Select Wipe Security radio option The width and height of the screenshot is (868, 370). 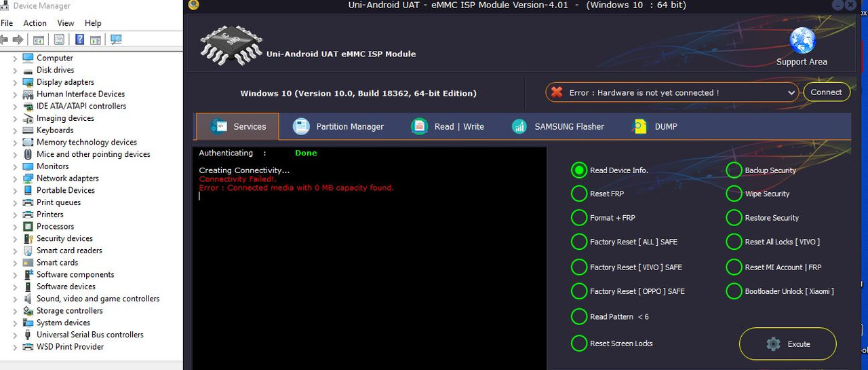[734, 194]
